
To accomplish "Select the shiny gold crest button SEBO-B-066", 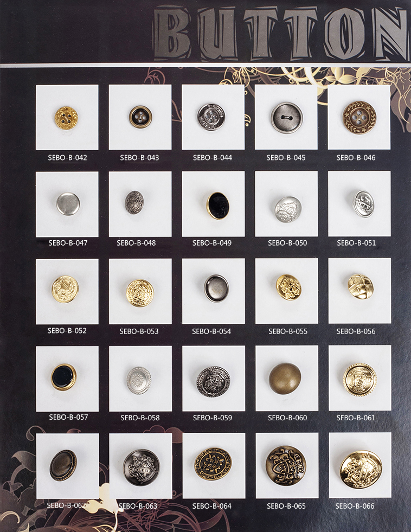I will point(361,470).
